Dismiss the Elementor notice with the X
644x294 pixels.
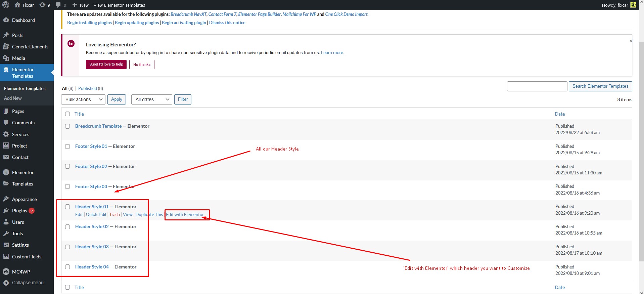[x=631, y=41]
